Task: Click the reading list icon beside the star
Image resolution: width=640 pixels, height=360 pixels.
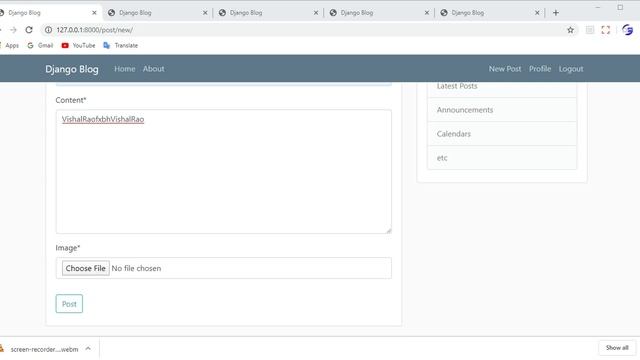Action: pyautogui.click(x=590, y=30)
